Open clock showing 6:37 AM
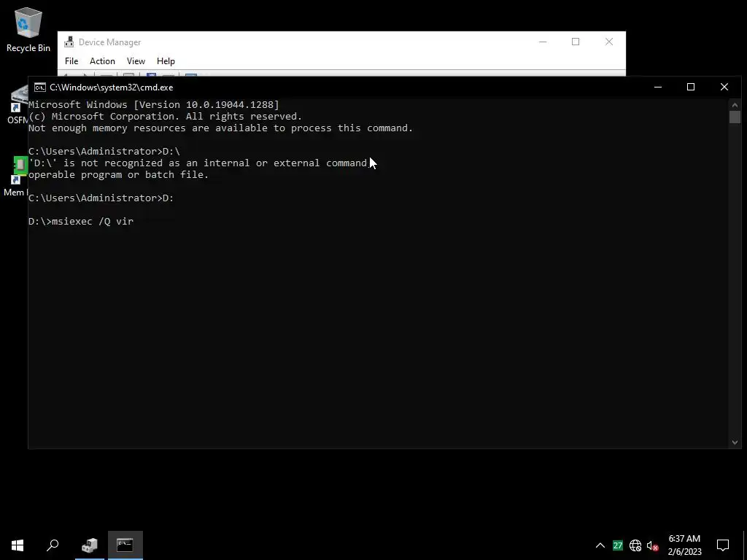 tap(684, 545)
